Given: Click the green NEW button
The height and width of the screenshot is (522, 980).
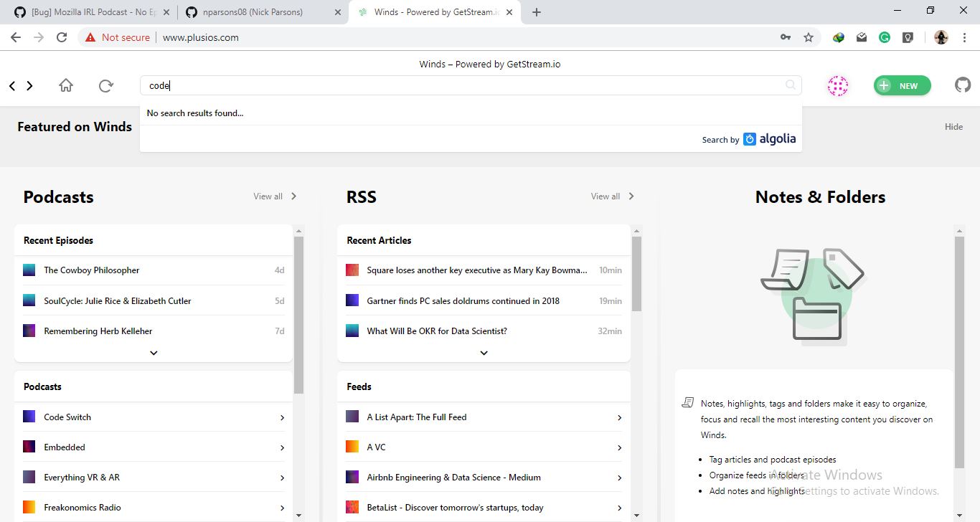Looking at the screenshot, I should (902, 85).
